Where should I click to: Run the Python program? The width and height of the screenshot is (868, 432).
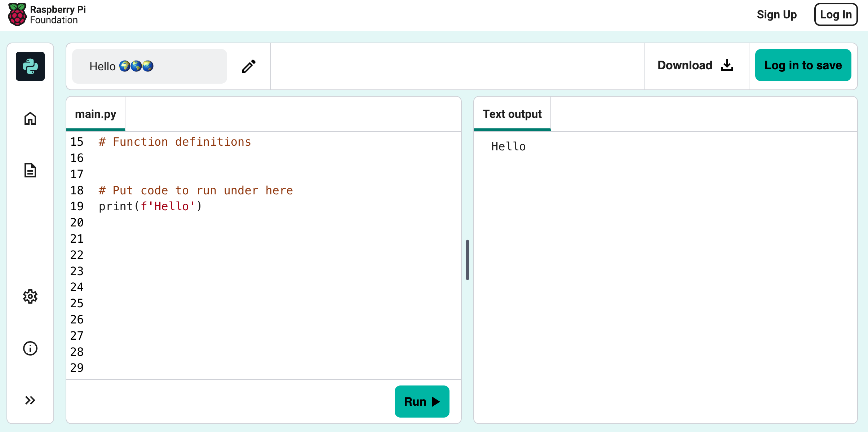[422, 401]
